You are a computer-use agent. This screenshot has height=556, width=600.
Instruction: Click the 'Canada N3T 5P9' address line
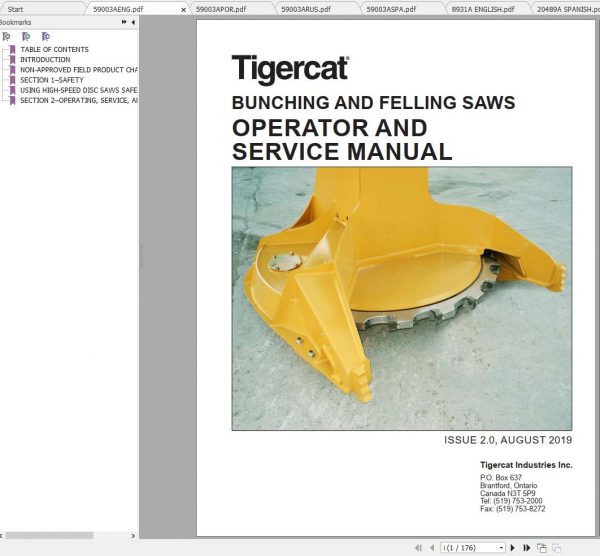pos(507,493)
